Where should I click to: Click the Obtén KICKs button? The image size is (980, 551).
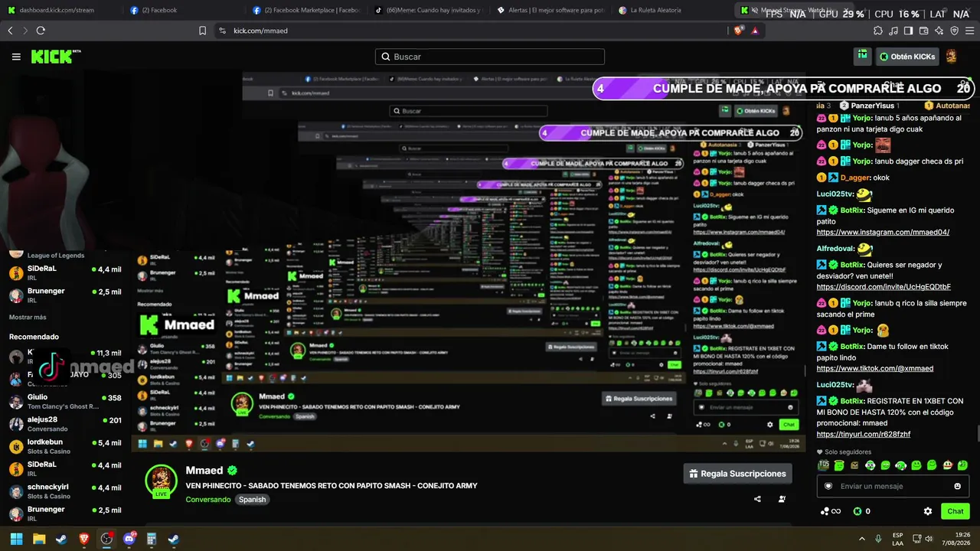coord(907,57)
